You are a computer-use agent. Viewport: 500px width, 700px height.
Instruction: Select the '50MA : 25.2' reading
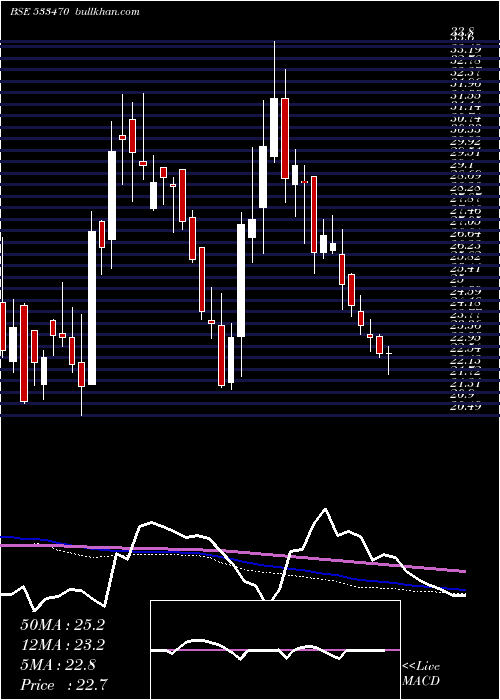point(62,625)
